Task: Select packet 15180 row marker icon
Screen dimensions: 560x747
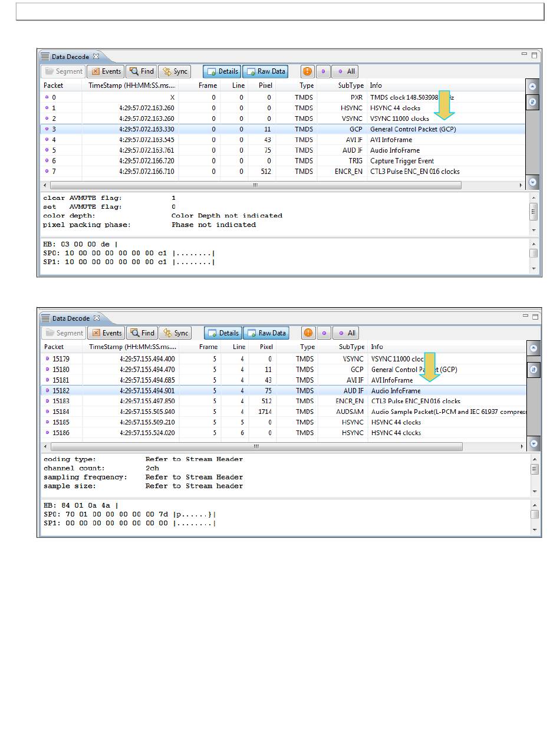Action: pyautogui.click(x=48, y=370)
